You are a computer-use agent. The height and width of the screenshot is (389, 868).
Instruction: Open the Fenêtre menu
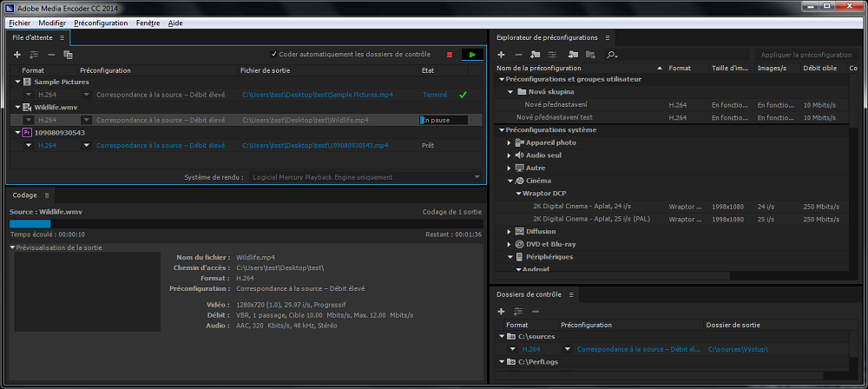coord(148,23)
